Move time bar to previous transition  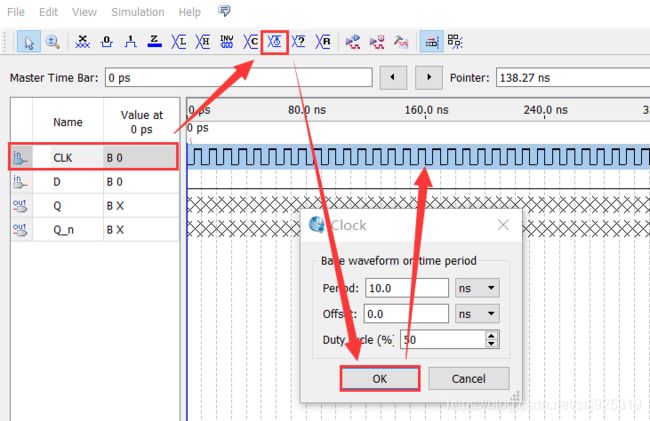point(393,77)
